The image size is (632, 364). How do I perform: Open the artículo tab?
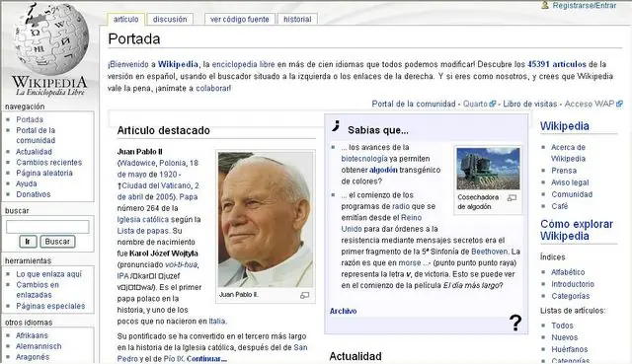[125, 19]
